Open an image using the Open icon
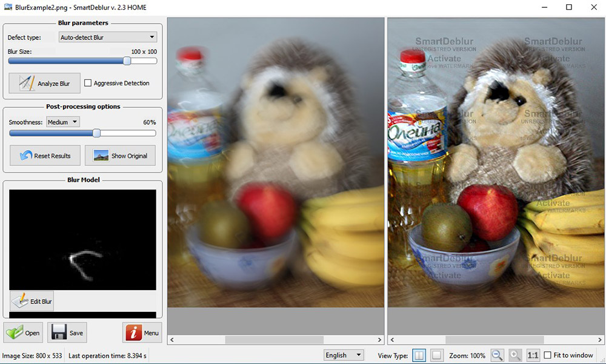Screen dimensions: 606x364 coord(14,333)
